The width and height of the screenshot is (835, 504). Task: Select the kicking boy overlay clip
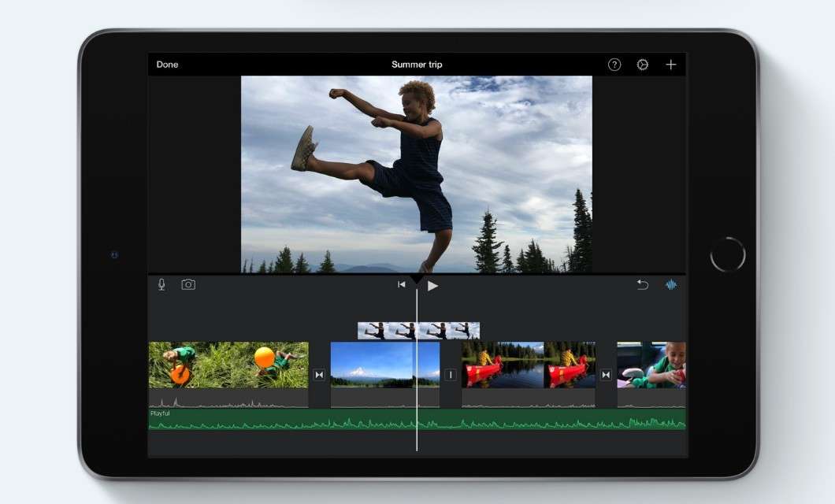418,331
